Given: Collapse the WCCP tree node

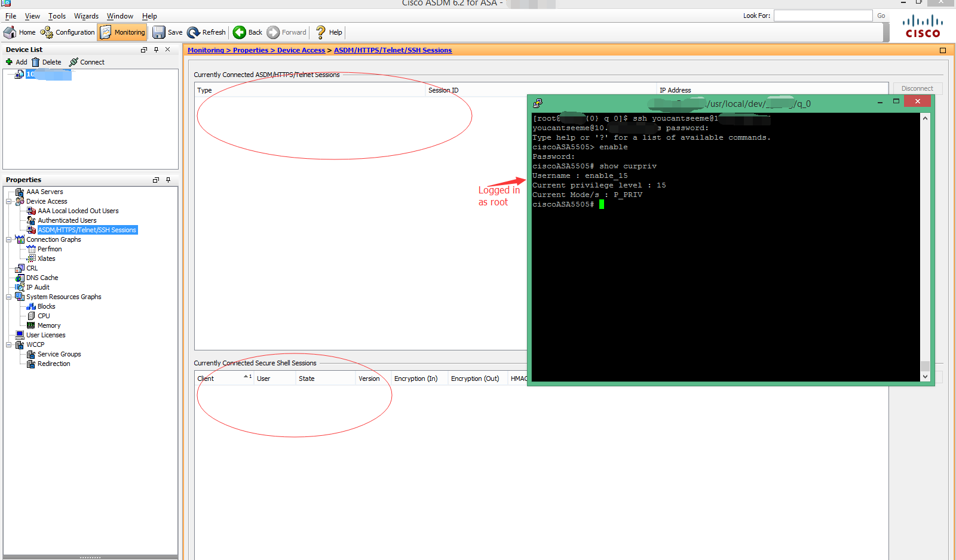Looking at the screenshot, I should coord(9,344).
